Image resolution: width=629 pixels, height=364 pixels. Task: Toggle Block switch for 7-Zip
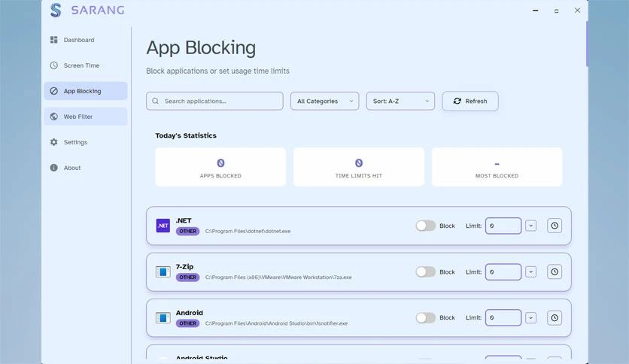(x=425, y=271)
